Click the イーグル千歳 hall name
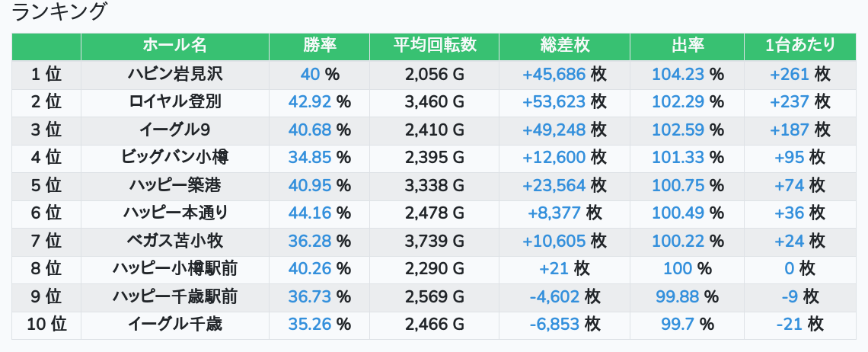Screen dimensions: 868x352 [174, 325]
